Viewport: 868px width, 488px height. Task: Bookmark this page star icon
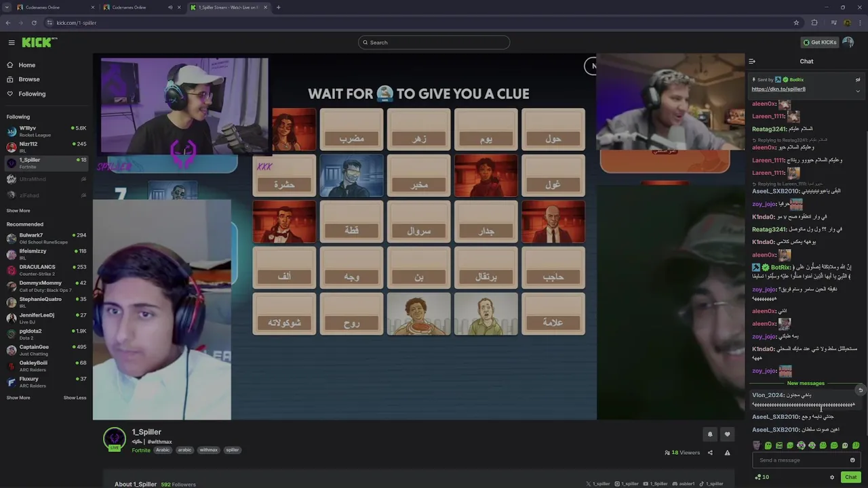pyautogui.click(x=796, y=22)
